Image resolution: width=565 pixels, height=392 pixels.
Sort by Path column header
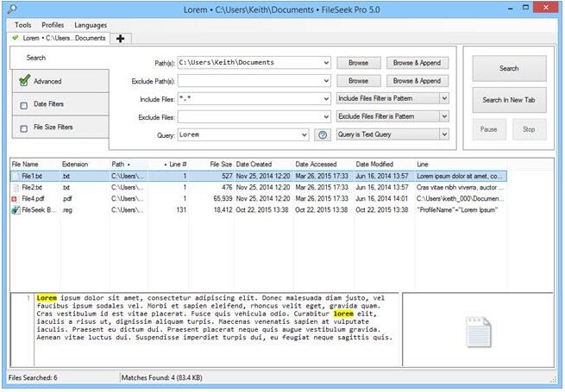point(129,165)
